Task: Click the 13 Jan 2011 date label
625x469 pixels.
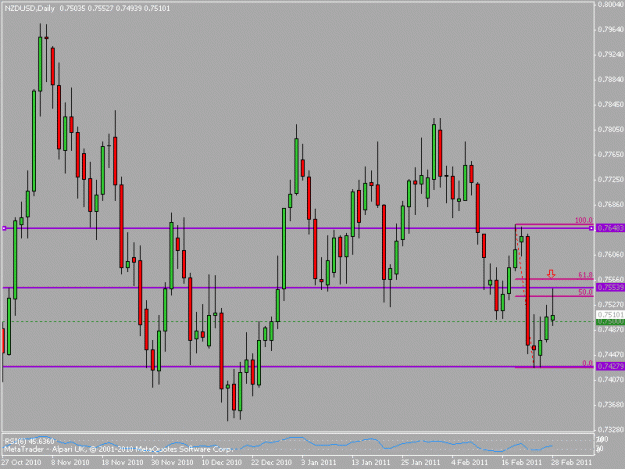Action: [x=370, y=463]
